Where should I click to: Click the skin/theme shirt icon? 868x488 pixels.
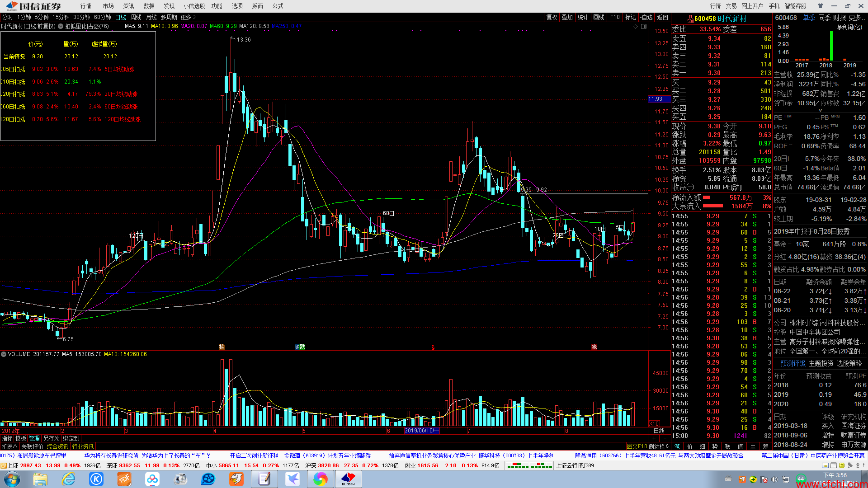(x=820, y=6)
